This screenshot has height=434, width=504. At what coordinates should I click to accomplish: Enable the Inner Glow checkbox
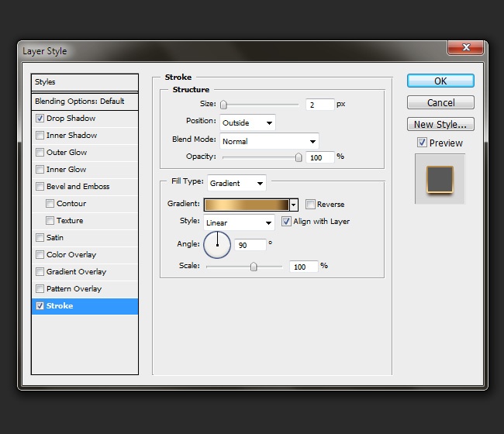pos(40,169)
